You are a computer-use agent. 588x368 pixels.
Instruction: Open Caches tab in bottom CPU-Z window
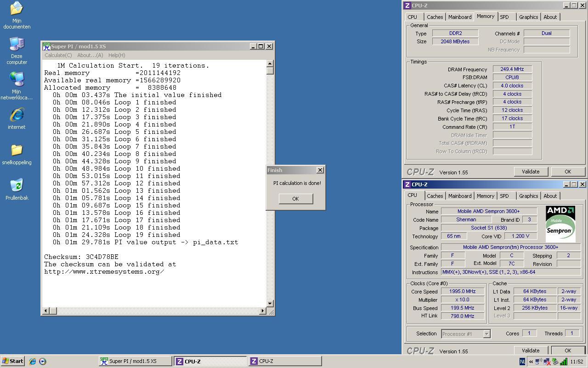[x=435, y=196]
